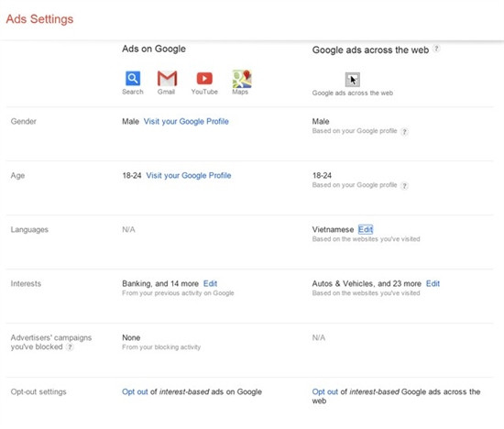This screenshot has width=504, height=429.
Task: Select the Interests row label
Action: pos(26,283)
